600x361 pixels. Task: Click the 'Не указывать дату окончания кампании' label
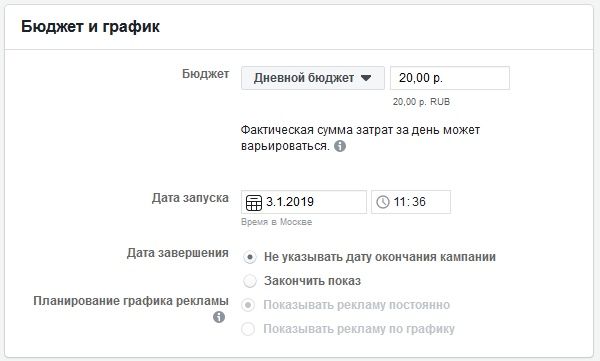point(380,257)
